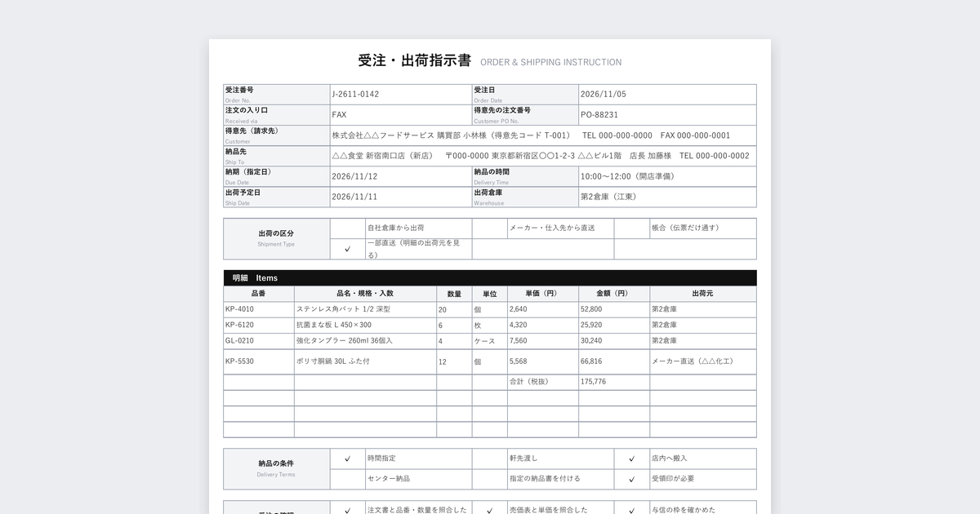The width and height of the screenshot is (980, 514).
Task: Click the 明細 Items section header
Action: [x=490, y=278]
